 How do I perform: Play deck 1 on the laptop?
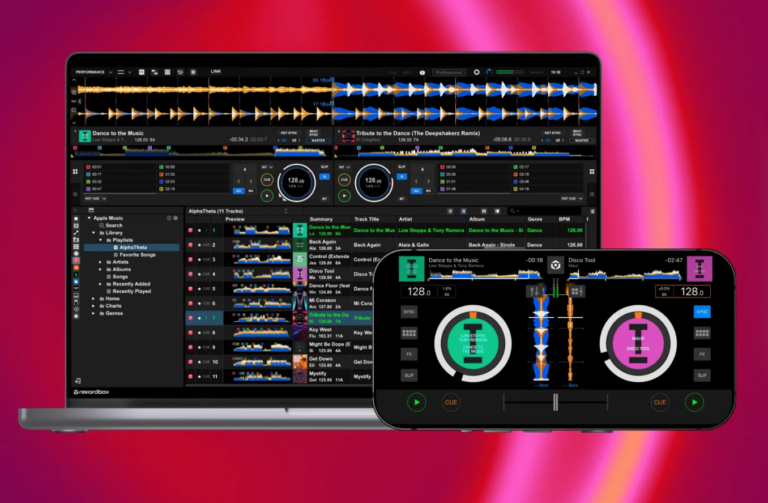(x=267, y=195)
